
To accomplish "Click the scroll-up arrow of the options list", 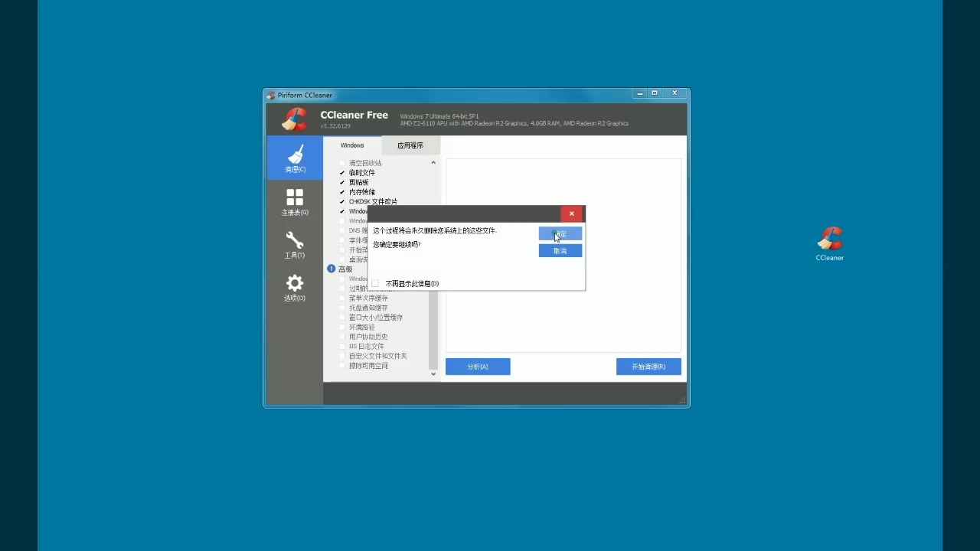I will pyautogui.click(x=433, y=162).
